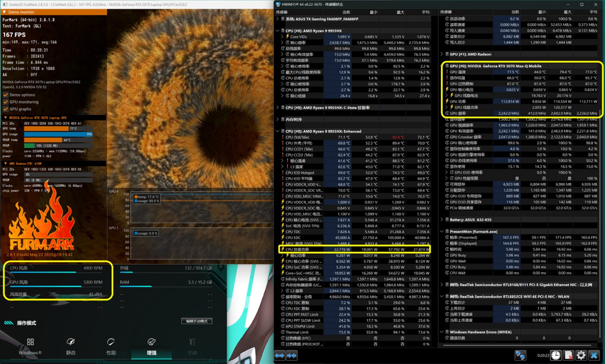Click HWiNFO right pane horizontal scrollbar
605x364 pixels.
518,345
